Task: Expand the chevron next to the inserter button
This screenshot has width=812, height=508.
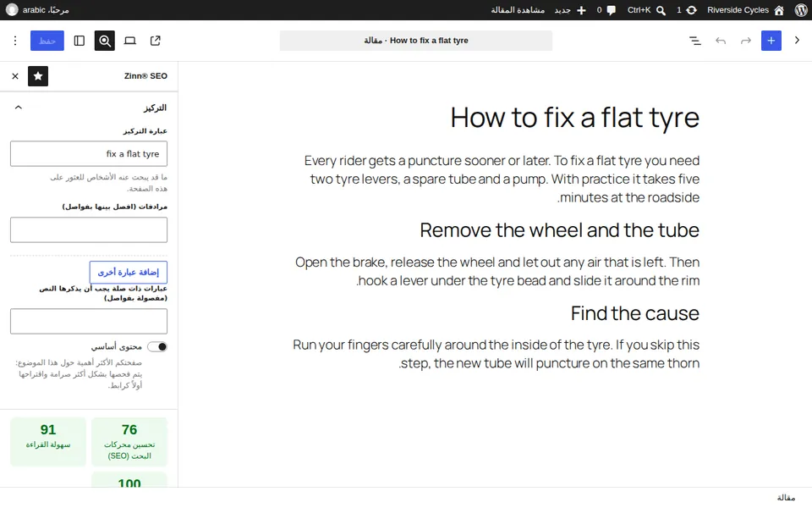Action: pos(797,41)
